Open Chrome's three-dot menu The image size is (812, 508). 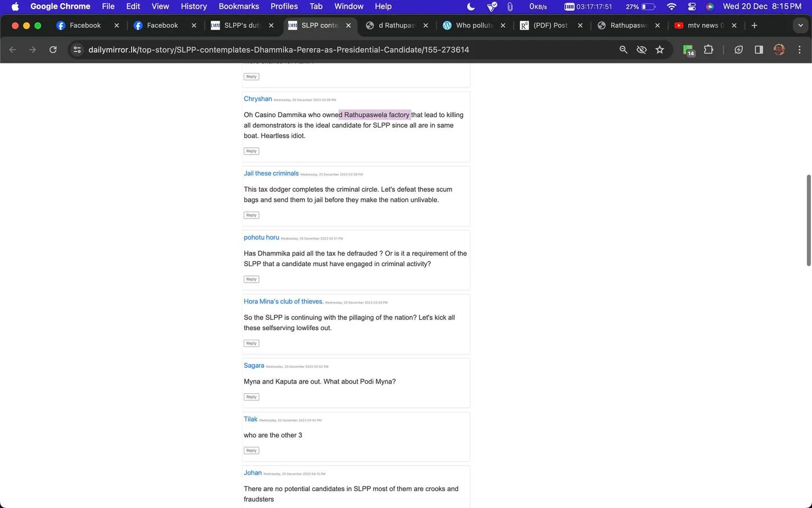799,50
